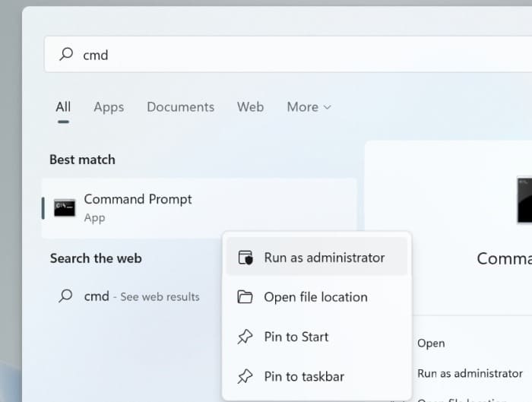The width and height of the screenshot is (532, 402).
Task: Click the pin icon beside Pin to Start
Action: pos(245,337)
